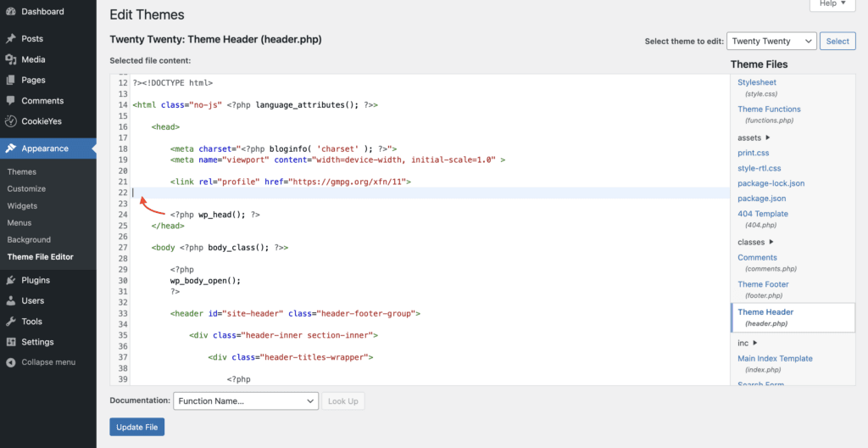This screenshot has height=448, width=868.
Task: Open the Stylesheet style.css file
Action: click(757, 82)
